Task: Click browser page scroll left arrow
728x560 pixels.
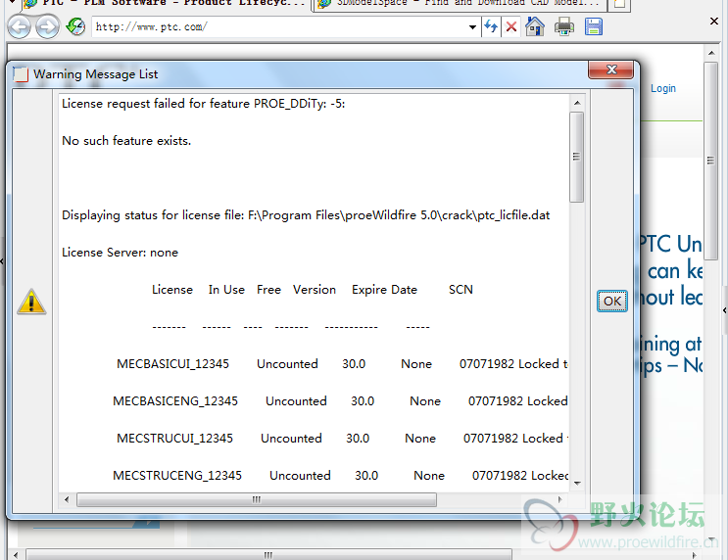Action: 16,554
